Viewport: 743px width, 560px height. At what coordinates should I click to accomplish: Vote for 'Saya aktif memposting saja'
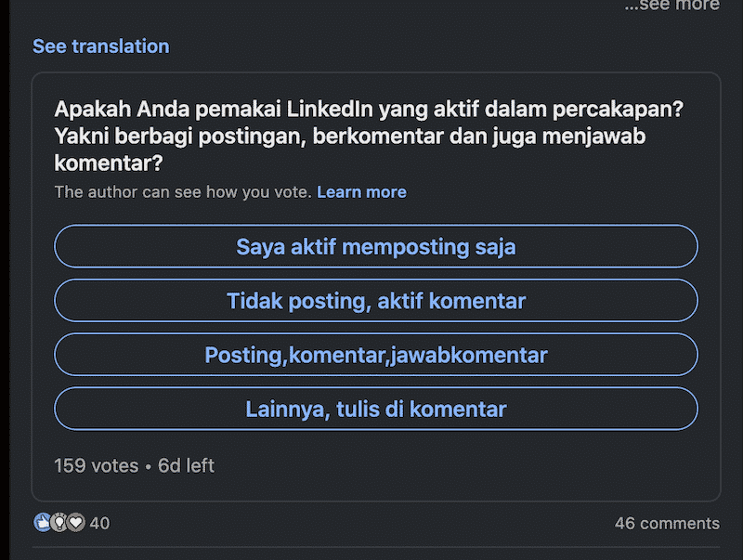(376, 247)
